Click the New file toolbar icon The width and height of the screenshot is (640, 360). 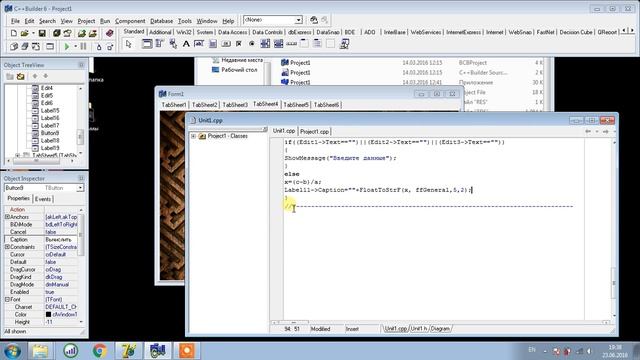pos(13,33)
